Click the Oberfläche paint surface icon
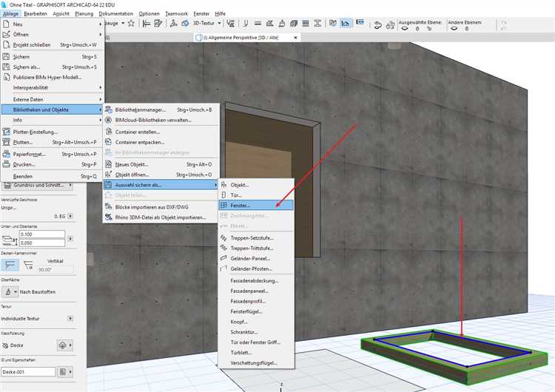Viewport: 555px width, 392px height. [x=10, y=291]
